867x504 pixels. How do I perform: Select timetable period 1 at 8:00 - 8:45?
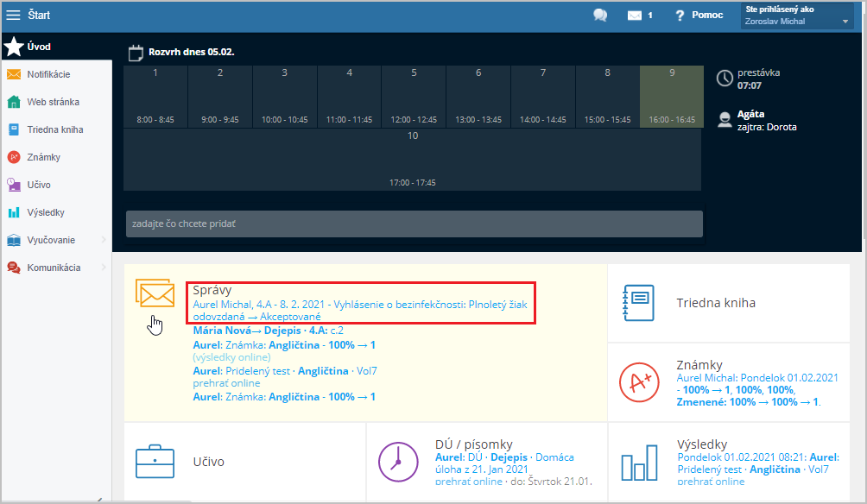pos(155,97)
